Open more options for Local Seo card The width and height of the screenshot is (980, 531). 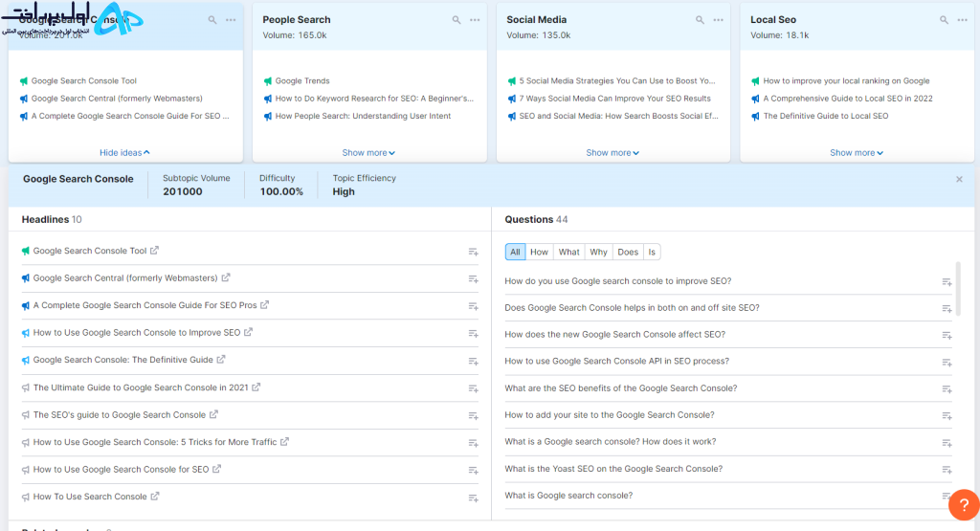point(963,20)
